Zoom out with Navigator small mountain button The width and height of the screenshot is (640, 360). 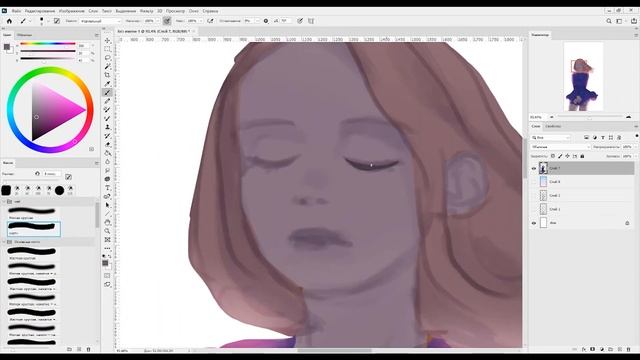552,117
